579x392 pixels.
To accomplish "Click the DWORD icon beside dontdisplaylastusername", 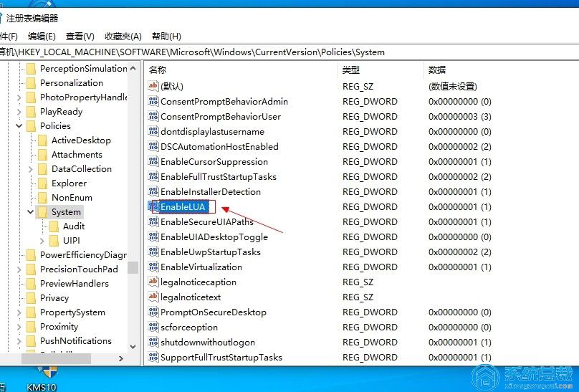I will 153,131.
